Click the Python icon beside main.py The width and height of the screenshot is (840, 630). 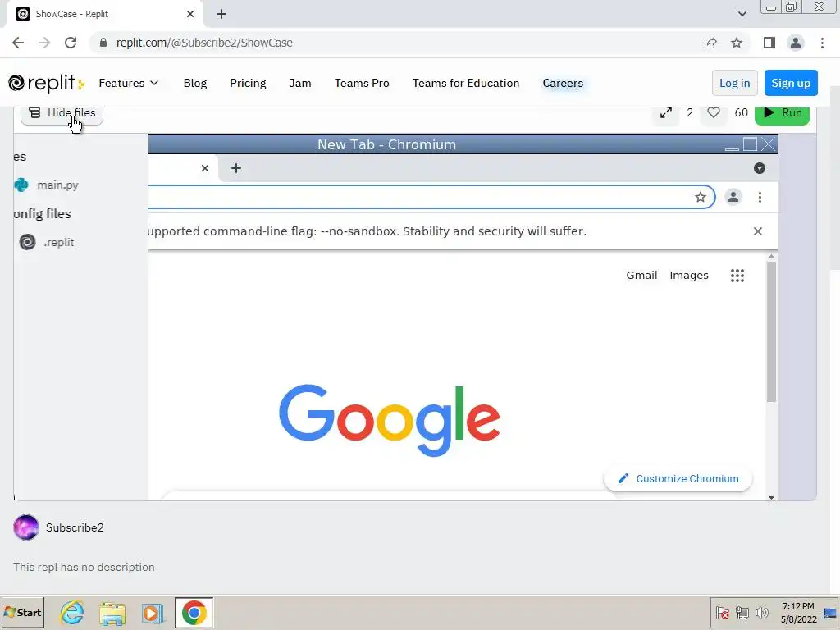(x=21, y=185)
